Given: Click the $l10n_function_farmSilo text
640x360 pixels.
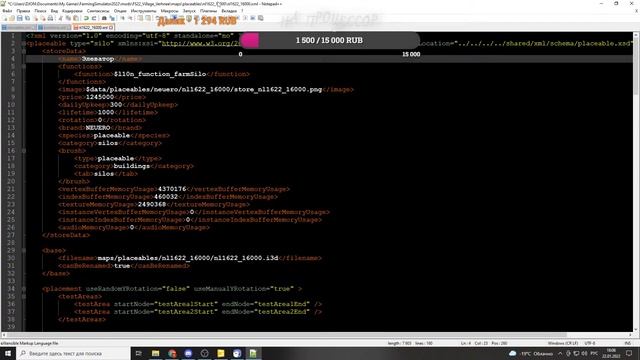Looking at the screenshot, I should [x=160, y=74].
